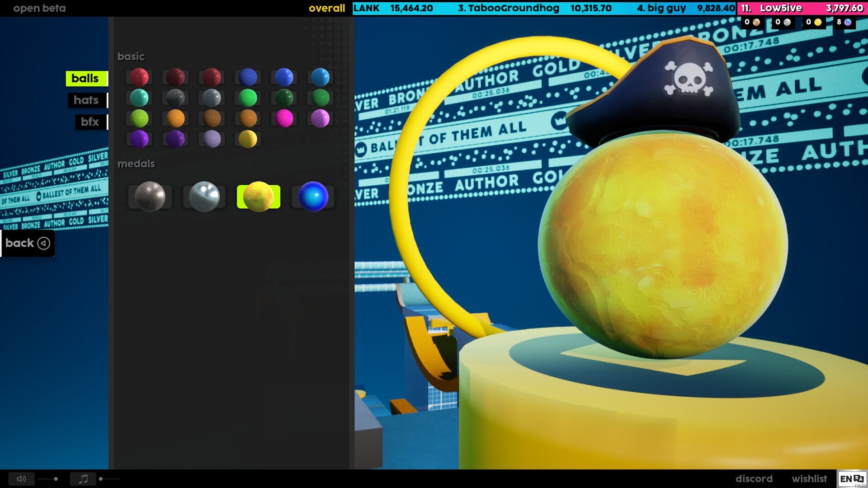Screen dimensions: 868x488
Task: Select the teal basic ball
Action: [x=139, y=98]
